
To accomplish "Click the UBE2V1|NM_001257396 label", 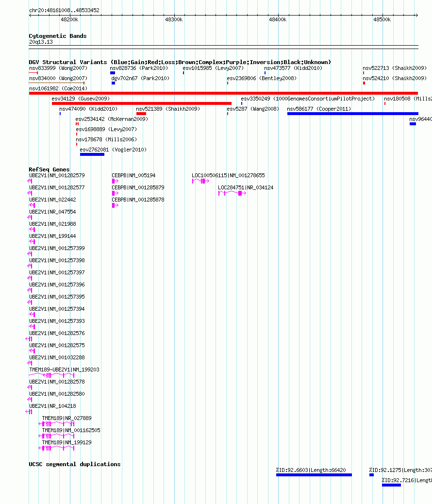I will (x=57, y=285).
